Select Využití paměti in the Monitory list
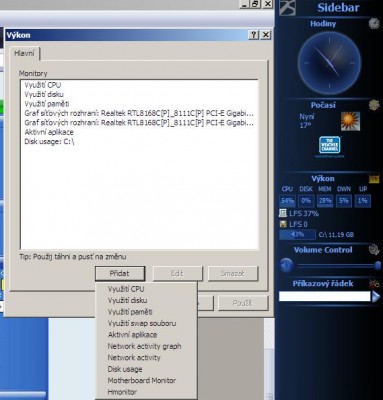Screen dimensions: 383x400 (x=47, y=104)
